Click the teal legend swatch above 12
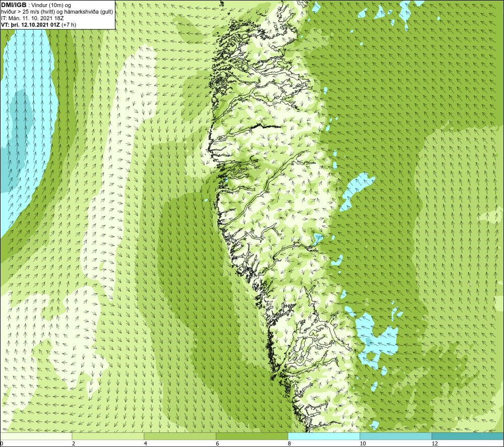The image size is (504, 447). pos(468,436)
